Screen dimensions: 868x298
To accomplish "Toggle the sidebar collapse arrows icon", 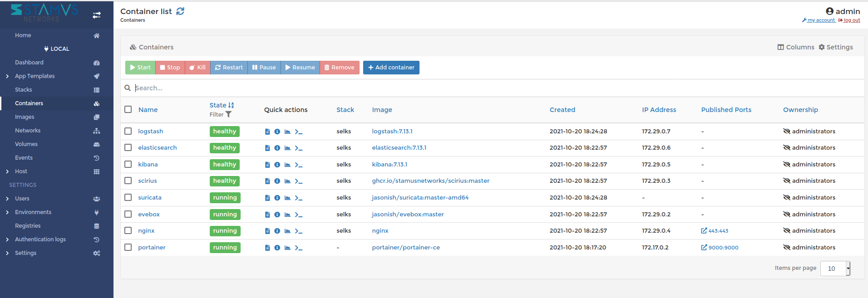I will pos(97,15).
